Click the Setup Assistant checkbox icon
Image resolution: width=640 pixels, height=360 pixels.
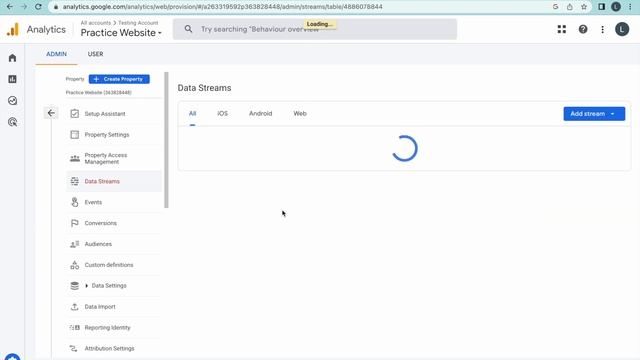(75, 113)
